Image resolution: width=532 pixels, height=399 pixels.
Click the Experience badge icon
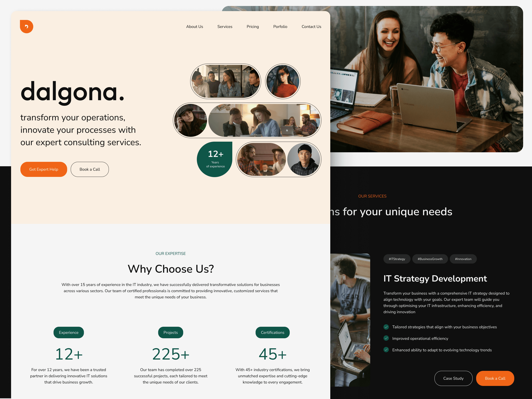[68, 332]
